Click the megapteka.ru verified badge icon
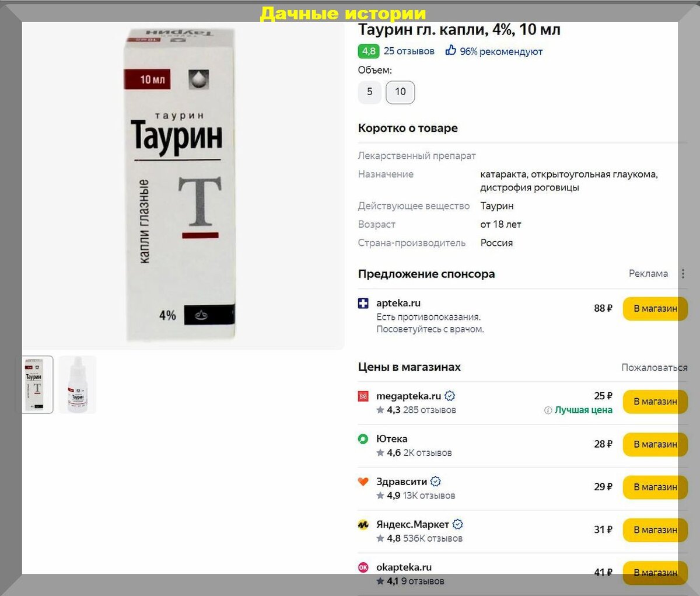The width and height of the screenshot is (700, 596). tap(450, 396)
